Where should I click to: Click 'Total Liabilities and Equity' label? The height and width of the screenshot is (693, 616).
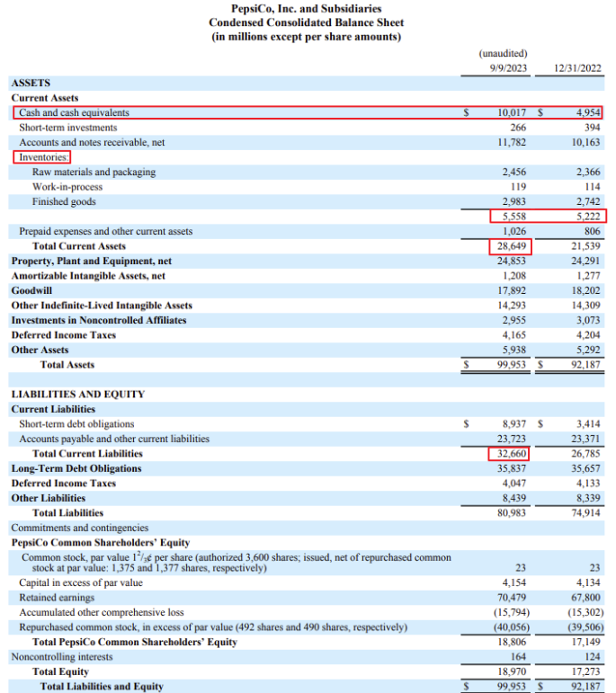pos(102,687)
